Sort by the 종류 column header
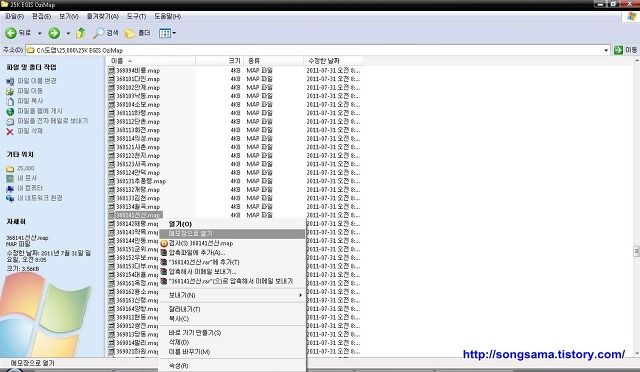This screenshot has width=640, height=372. coord(273,61)
